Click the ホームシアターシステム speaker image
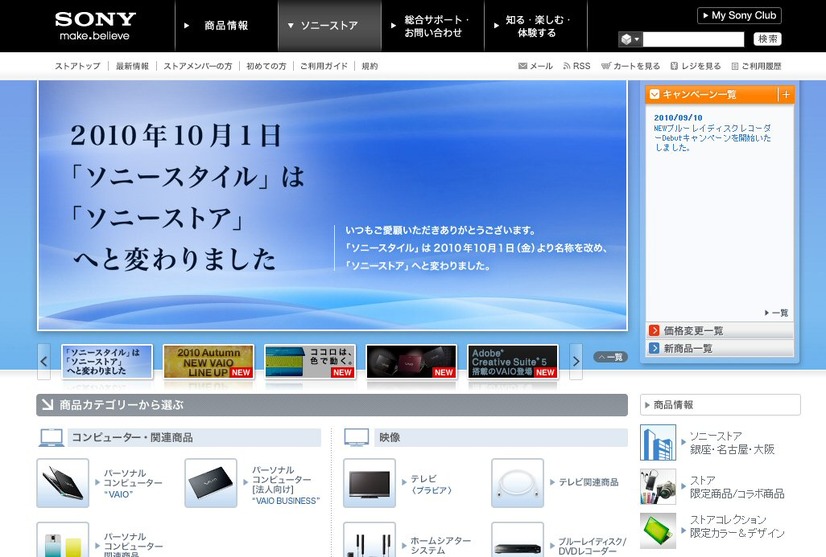Image resolution: width=826 pixels, height=557 pixels. click(x=369, y=540)
